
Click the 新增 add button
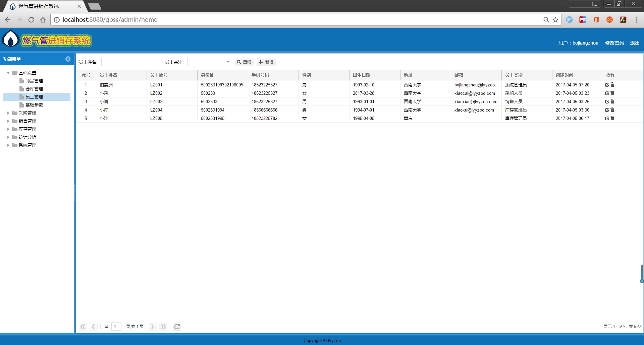point(266,62)
